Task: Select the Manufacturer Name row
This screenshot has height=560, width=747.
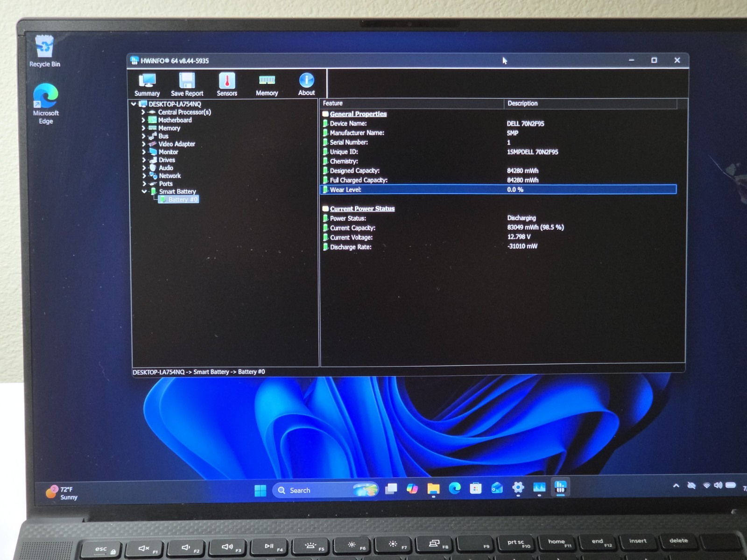Action: pyautogui.click(x=498, y=133)
